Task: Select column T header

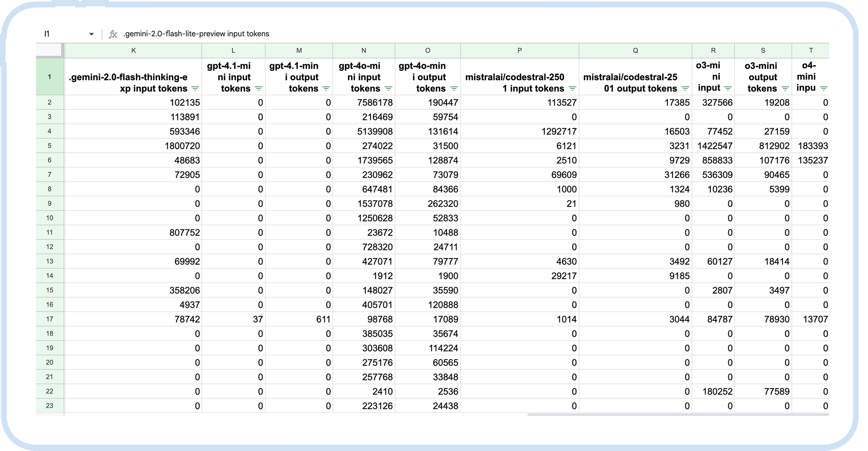Action: 811,50
